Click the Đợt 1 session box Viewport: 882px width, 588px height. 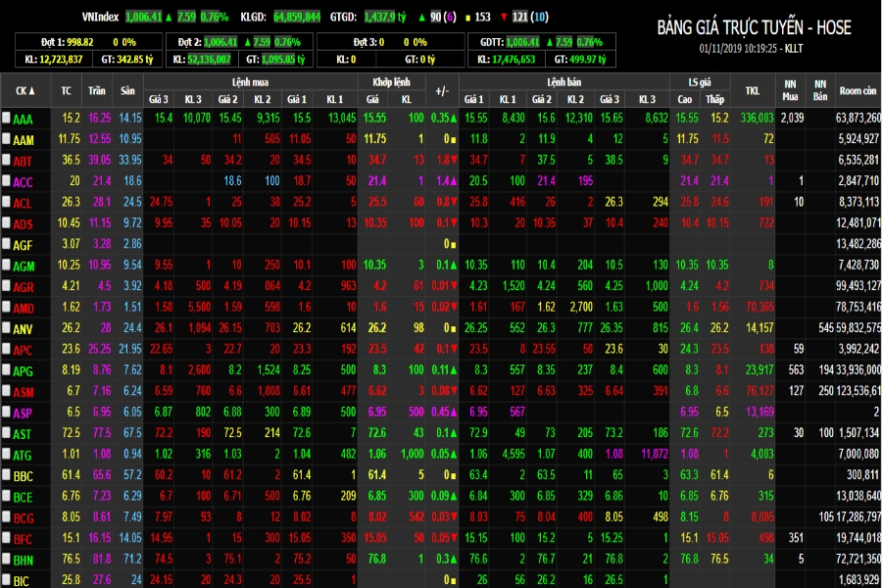(x=89, y=50)
